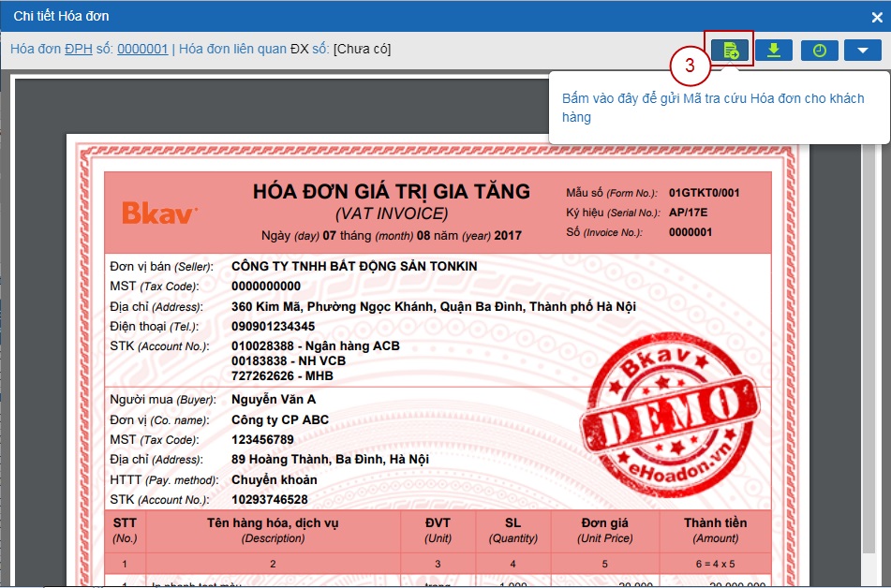Image resolution: width=891 pixels, height=588 pixels.
Task: Click payment method Chuyển khoản
Action: [x=274, y=479]
